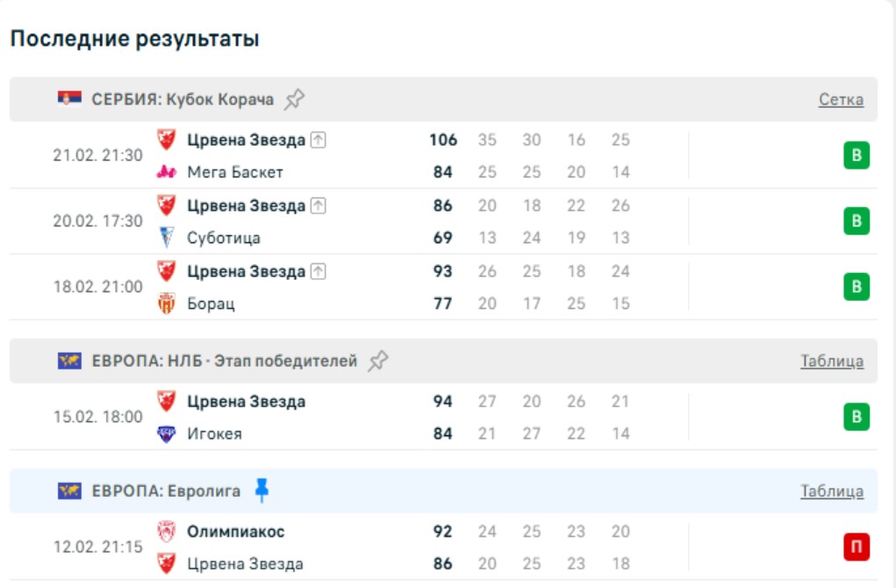The width and height of the screenshot is (896, 588).
Task: Click Igokea team logo
Action: tap(166, 434)
